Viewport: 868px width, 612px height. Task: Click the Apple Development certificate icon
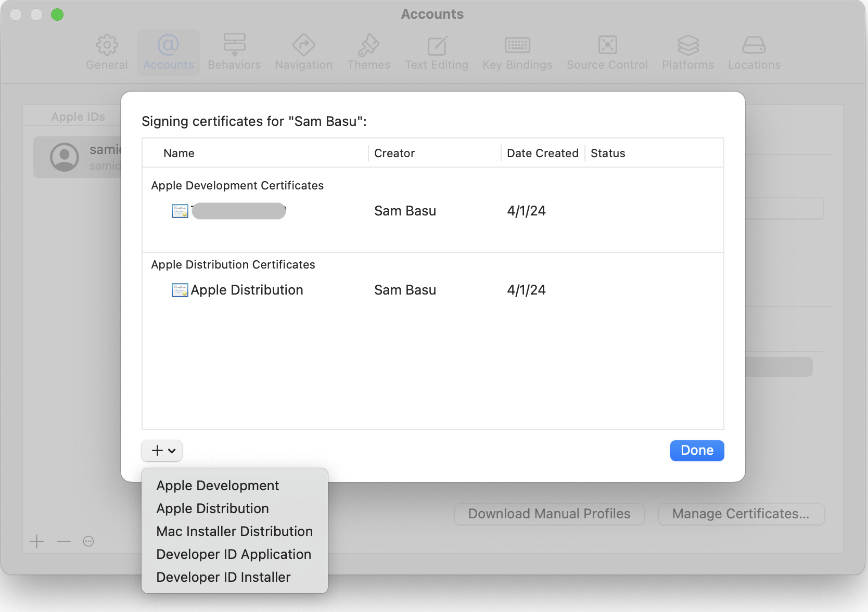pyautogui.click(x=180, y=211)
